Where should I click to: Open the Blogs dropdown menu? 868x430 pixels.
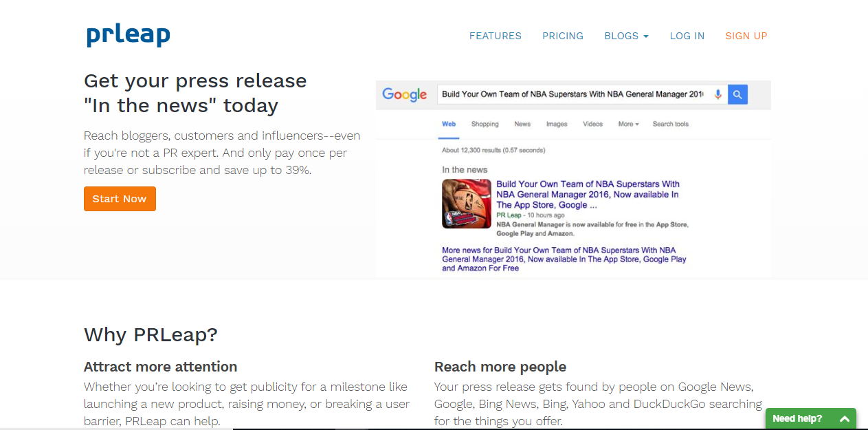coord(626,36)
